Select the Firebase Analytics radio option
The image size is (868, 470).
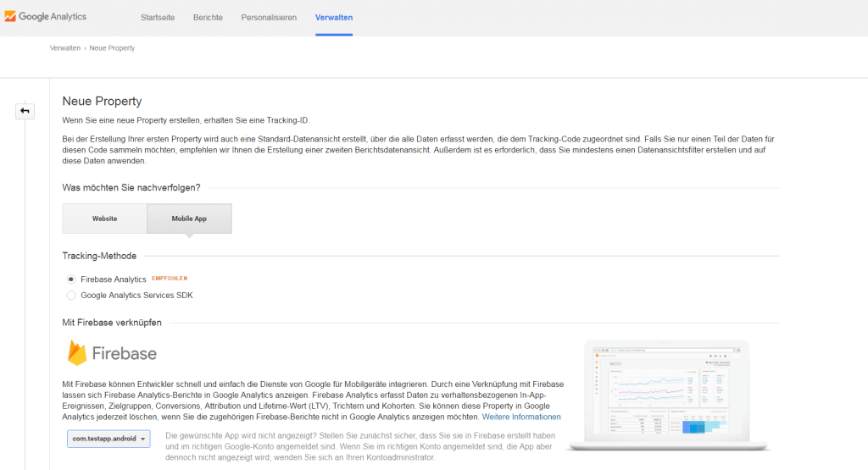(71, 279)
